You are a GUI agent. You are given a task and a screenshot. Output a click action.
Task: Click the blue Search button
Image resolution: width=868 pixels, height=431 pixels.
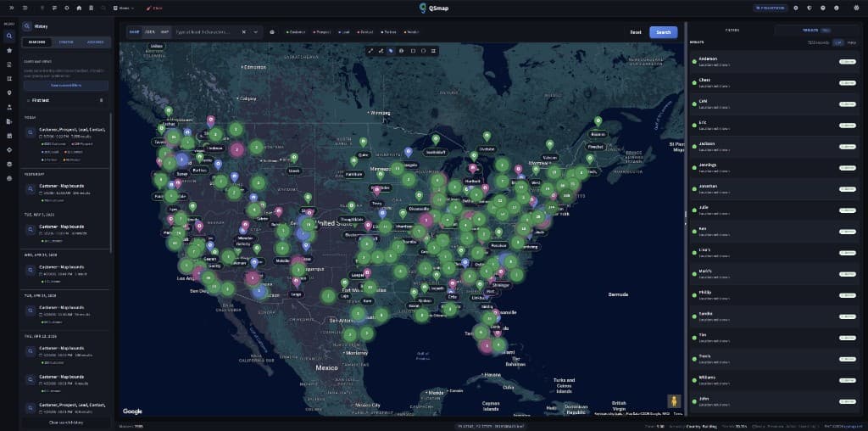click(663, 32)
